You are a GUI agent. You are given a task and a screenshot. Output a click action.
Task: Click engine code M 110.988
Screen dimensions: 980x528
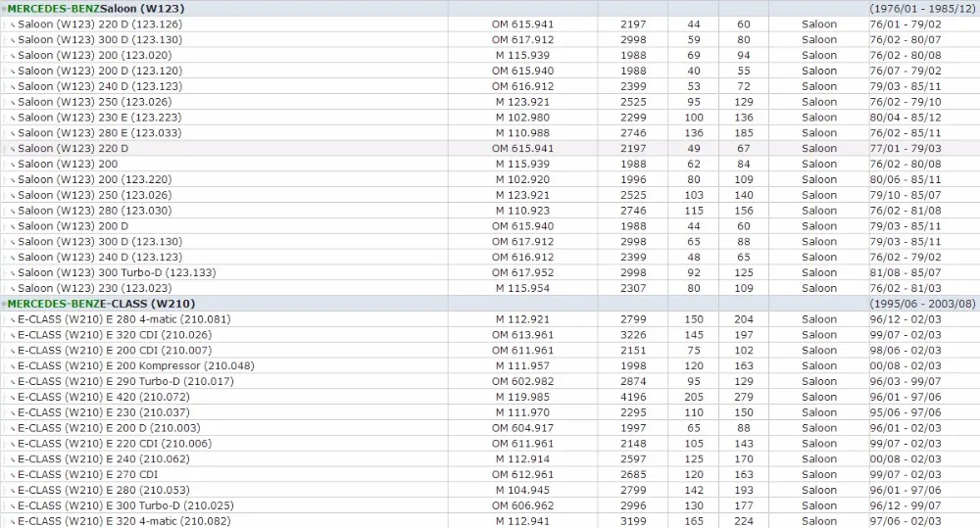(x=522, y=133)
